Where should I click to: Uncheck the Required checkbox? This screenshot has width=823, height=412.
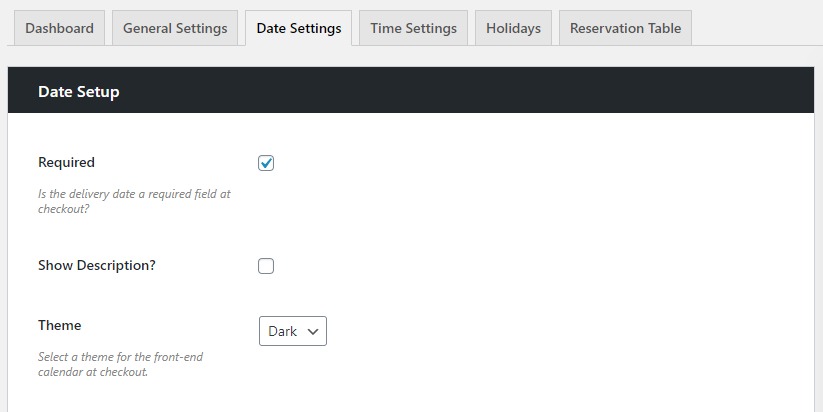pyautogui.click(x=266, y=163)
